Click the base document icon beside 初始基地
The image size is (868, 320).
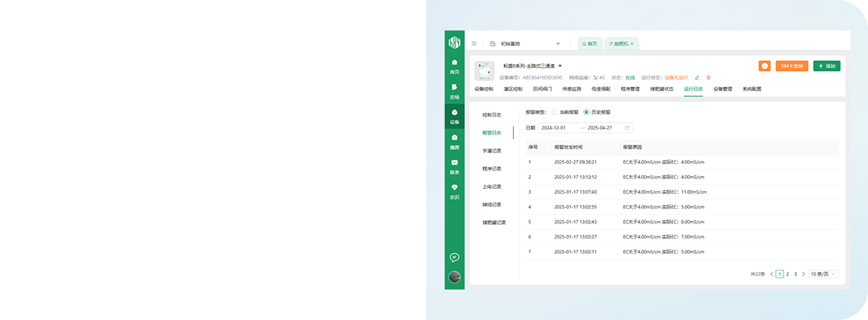493,43
